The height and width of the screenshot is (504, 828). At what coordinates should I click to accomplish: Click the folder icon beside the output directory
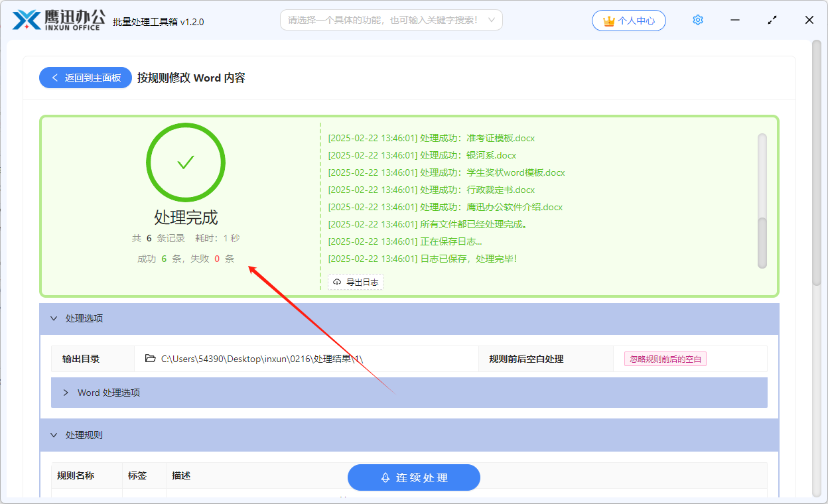pos(150,358)
